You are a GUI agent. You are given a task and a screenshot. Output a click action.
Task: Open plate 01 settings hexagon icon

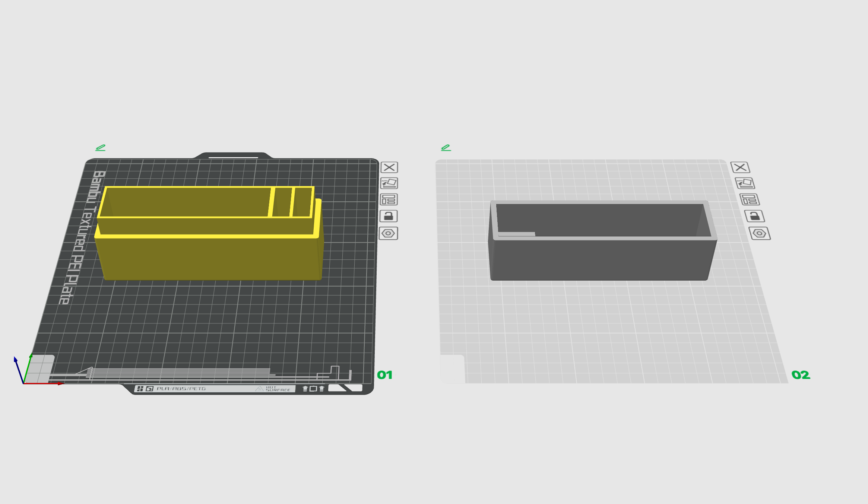tap(388, 233)
